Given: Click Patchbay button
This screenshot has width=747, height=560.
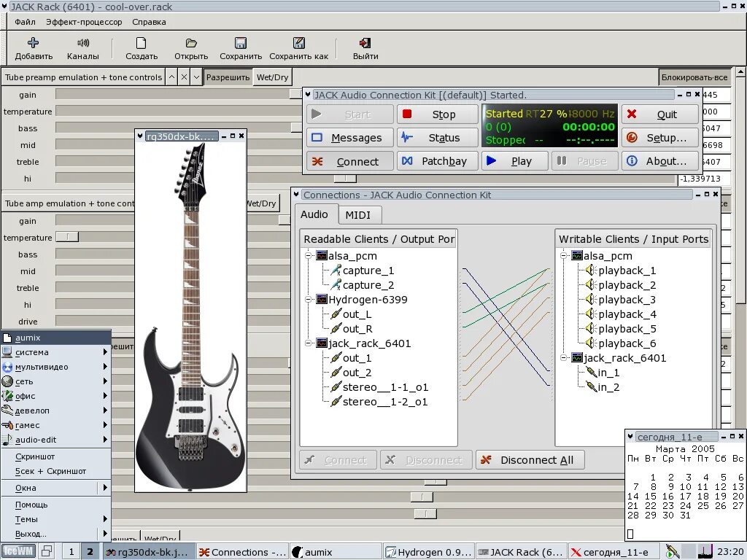Looking at the screenshot, I should pyautogui.click(x=438, y=161).
